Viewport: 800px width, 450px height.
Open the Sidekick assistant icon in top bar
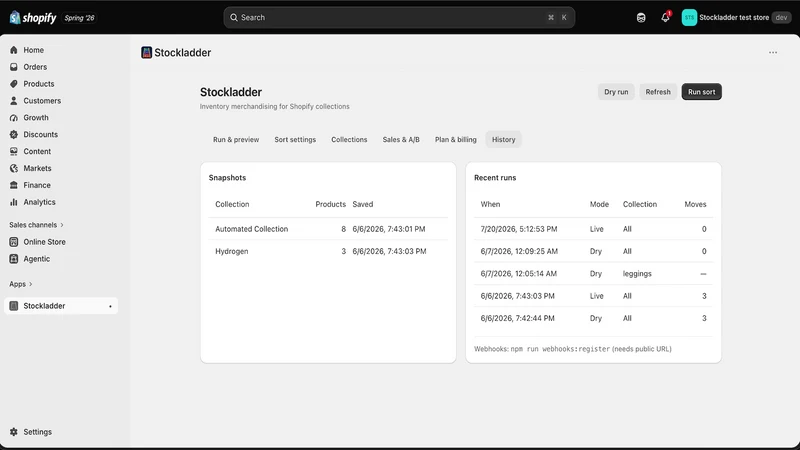point(641,17)
